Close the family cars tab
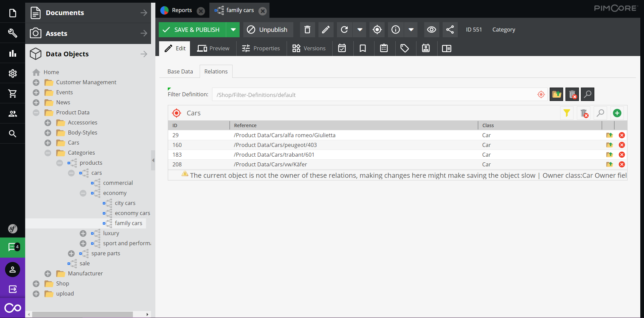 coord(263,11)
